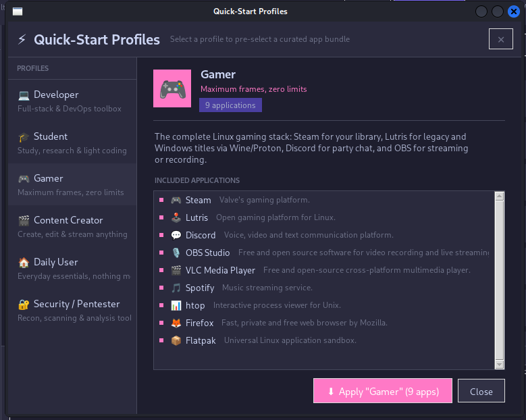Click the Steam list entry name

click(x=199, y=201)
